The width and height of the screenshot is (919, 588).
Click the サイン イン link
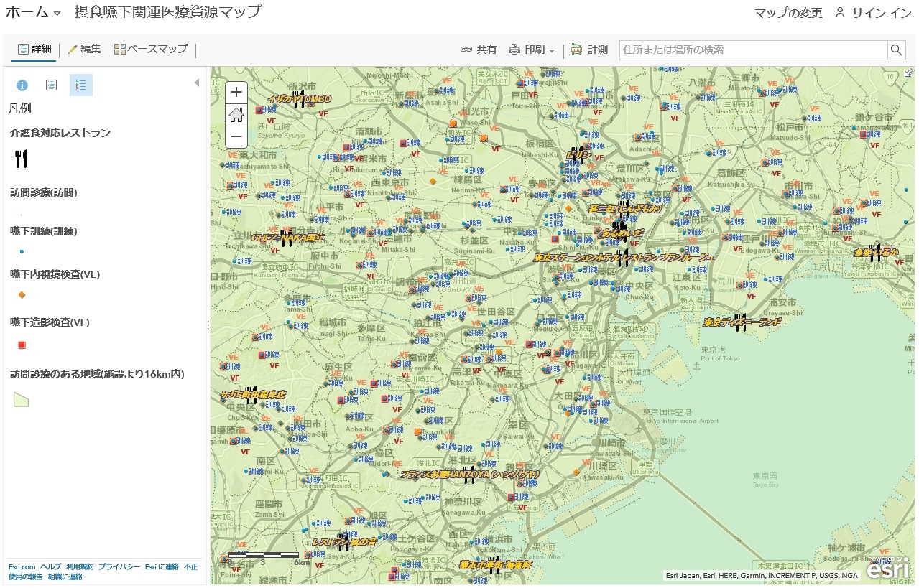click(873, 13)
